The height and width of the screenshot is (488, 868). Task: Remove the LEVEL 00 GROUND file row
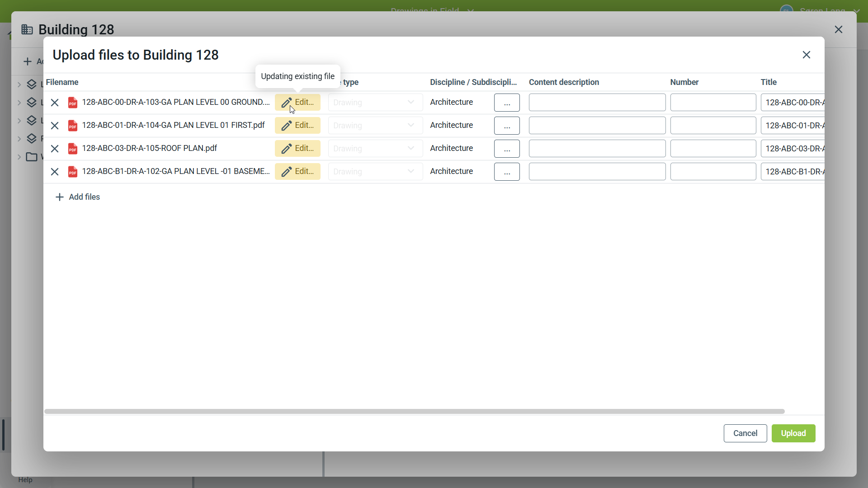point(55,103)
